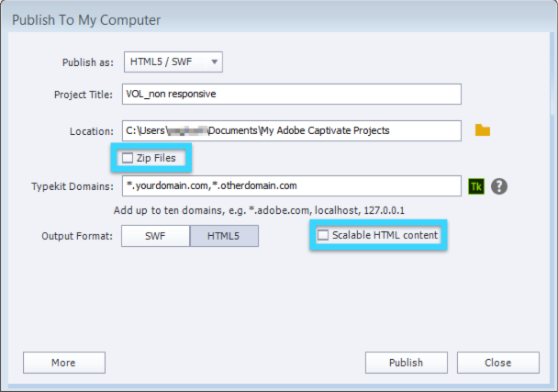Click the Publish To My Computer title
Viewport: 558px width, 392px height.
86,20
